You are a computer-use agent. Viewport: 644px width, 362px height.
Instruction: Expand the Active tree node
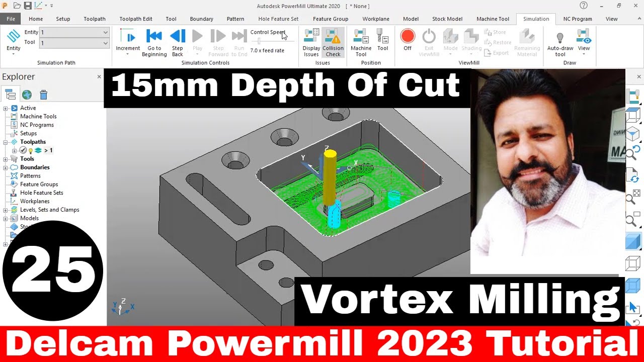coord(6,108)
